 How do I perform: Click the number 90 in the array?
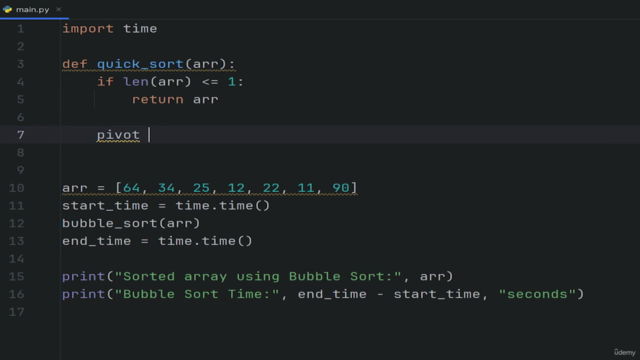pyautogui.click(x=340, y=188)
